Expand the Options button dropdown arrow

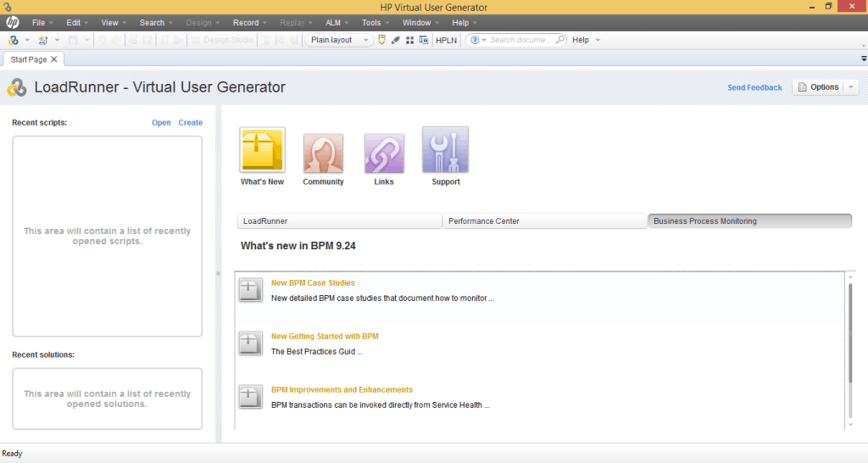(x=851, y=87)
